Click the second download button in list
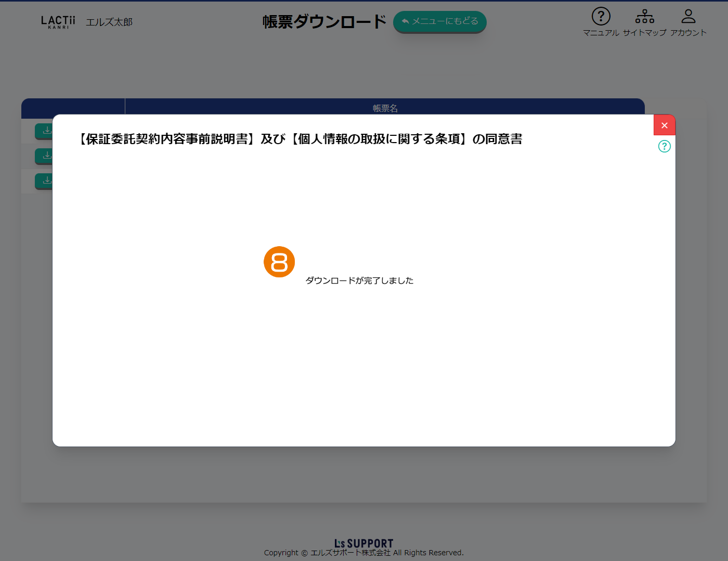 (x=44, y=155)
